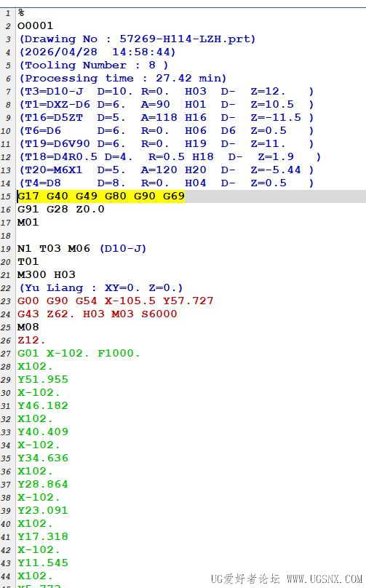Click highlighted line G17 G40 G49 G80 G90 G69

[x=101, y=196]
